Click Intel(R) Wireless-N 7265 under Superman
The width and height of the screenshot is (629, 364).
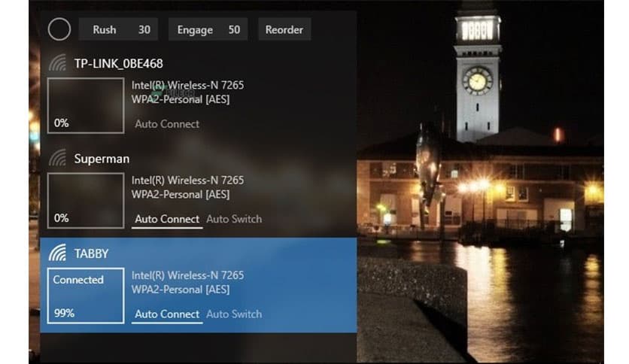pyautogui.click(x=188, y=180)
